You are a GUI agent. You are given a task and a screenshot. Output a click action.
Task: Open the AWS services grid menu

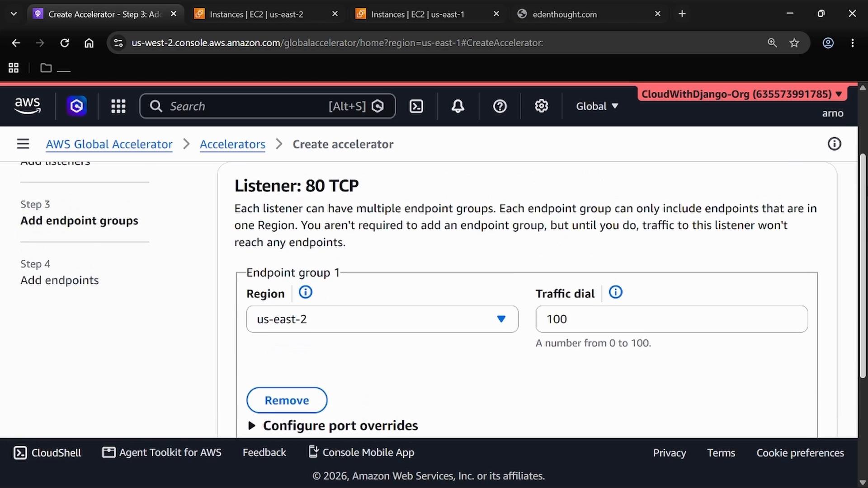click(x=118, y=106)
